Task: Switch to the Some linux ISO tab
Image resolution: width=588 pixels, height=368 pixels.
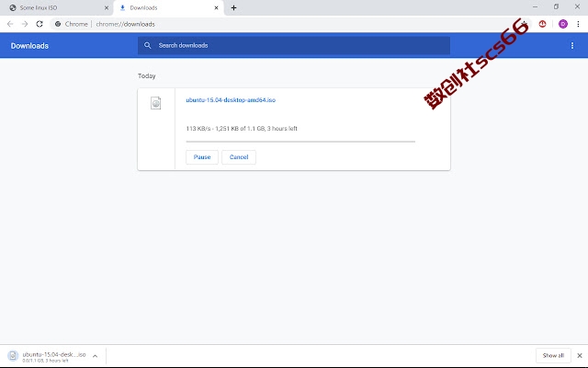Action: (x=56, y=8)
